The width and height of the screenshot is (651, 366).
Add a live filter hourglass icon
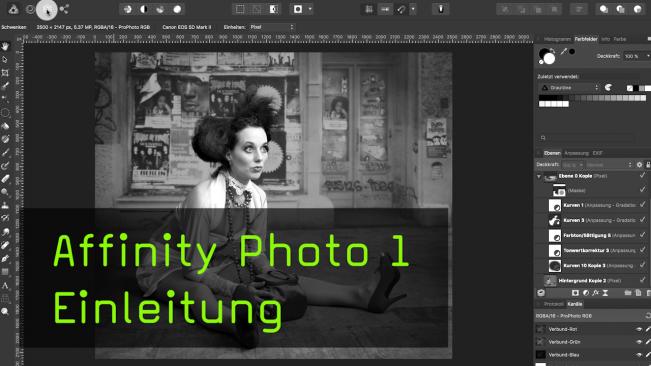605,293
